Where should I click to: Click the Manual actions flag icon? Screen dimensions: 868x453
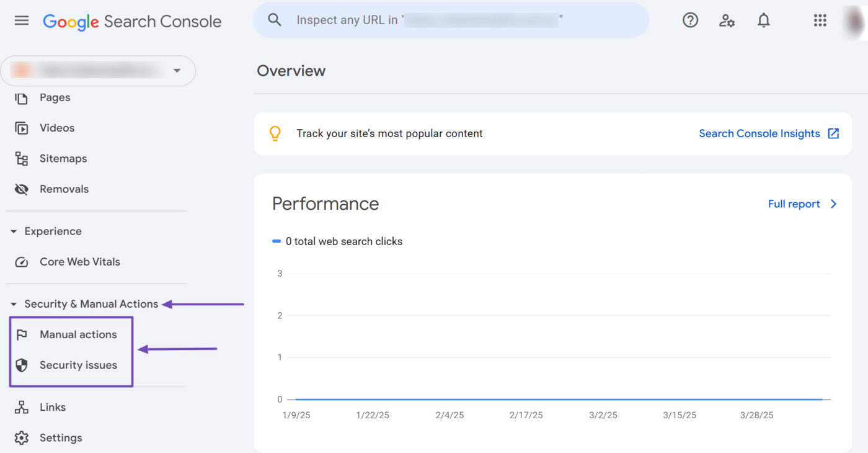(22, 334)
